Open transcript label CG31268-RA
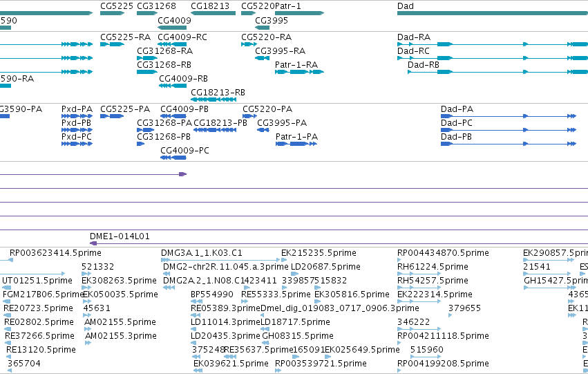 pyautogui.click(x=165, y=51)
